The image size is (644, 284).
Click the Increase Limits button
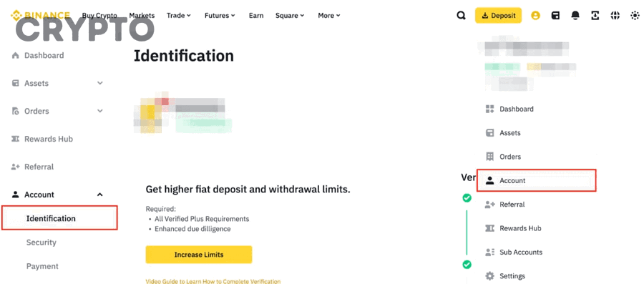click(199, 255)
